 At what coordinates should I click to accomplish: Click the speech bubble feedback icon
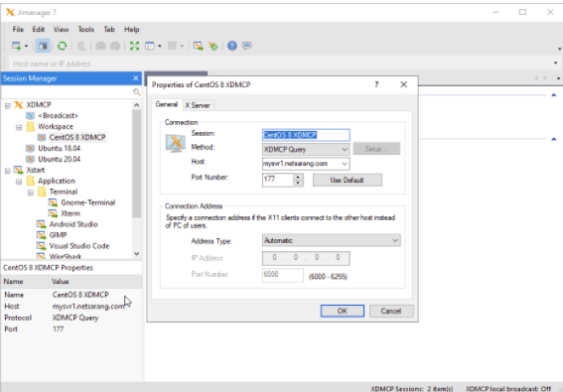click(247, 46)
